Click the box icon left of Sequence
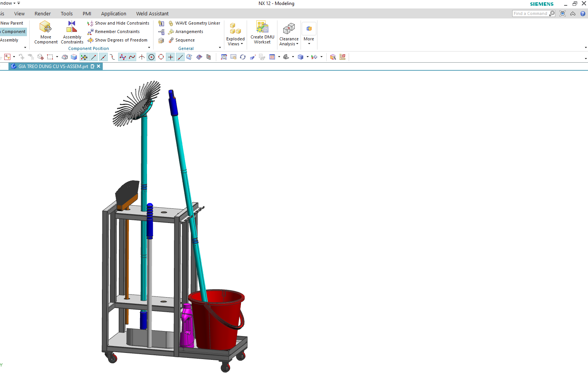 click(x=161, y=40)
